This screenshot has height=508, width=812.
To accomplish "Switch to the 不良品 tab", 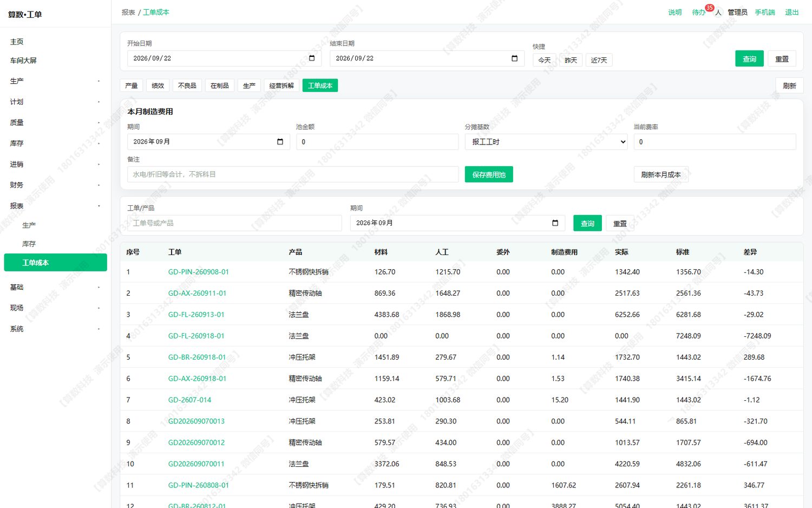I will [x=187, y=86].
